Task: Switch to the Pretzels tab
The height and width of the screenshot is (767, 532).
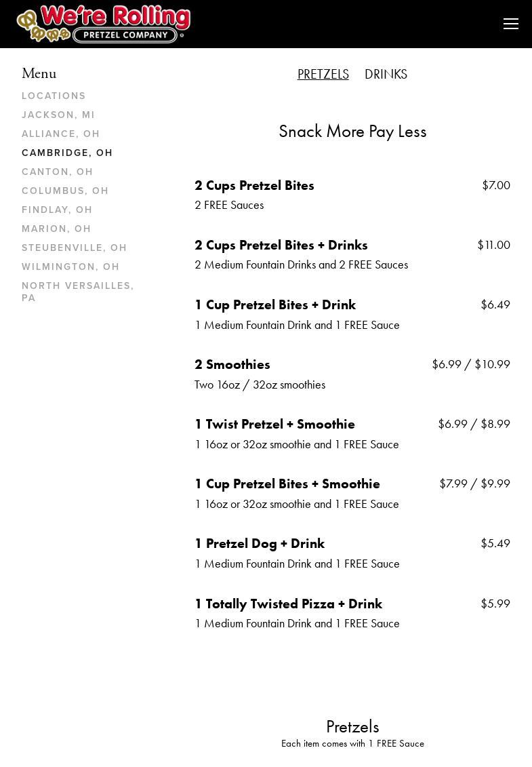Action: click(323, 75)
